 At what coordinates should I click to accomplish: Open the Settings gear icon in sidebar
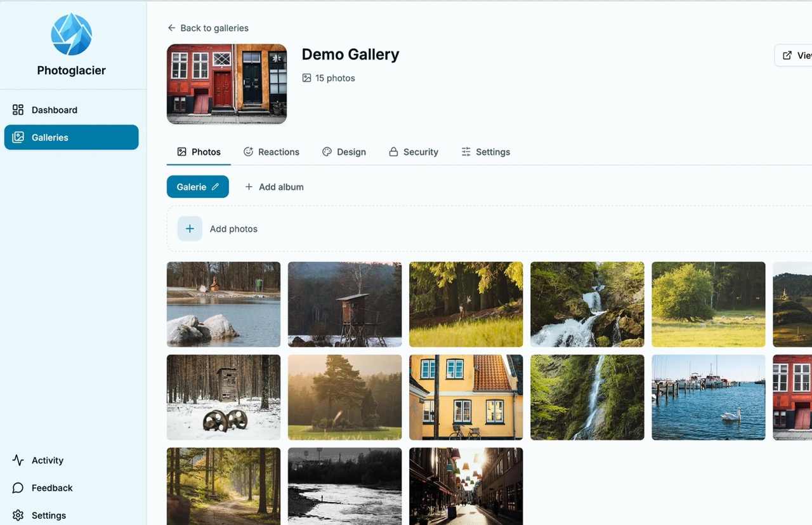[16, 515]
